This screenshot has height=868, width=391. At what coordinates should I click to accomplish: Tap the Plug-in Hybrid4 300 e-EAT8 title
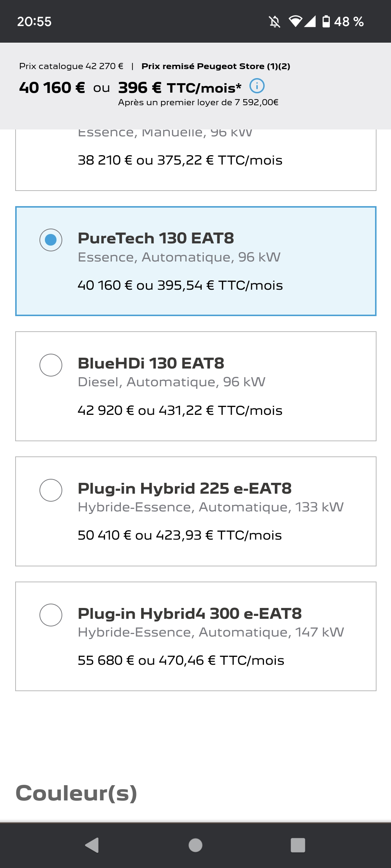pos(190,613)
